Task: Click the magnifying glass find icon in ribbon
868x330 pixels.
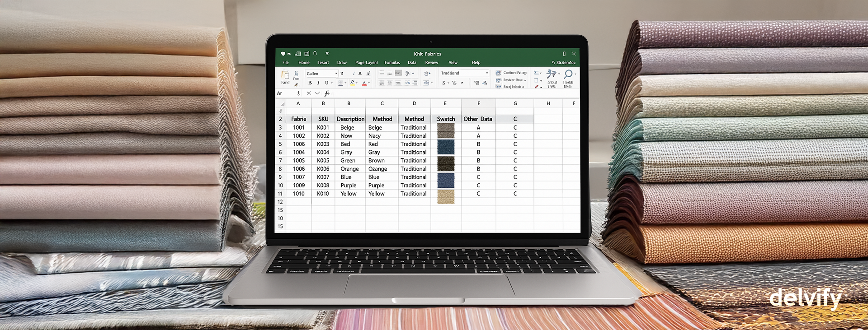Action: pos(568,74)
